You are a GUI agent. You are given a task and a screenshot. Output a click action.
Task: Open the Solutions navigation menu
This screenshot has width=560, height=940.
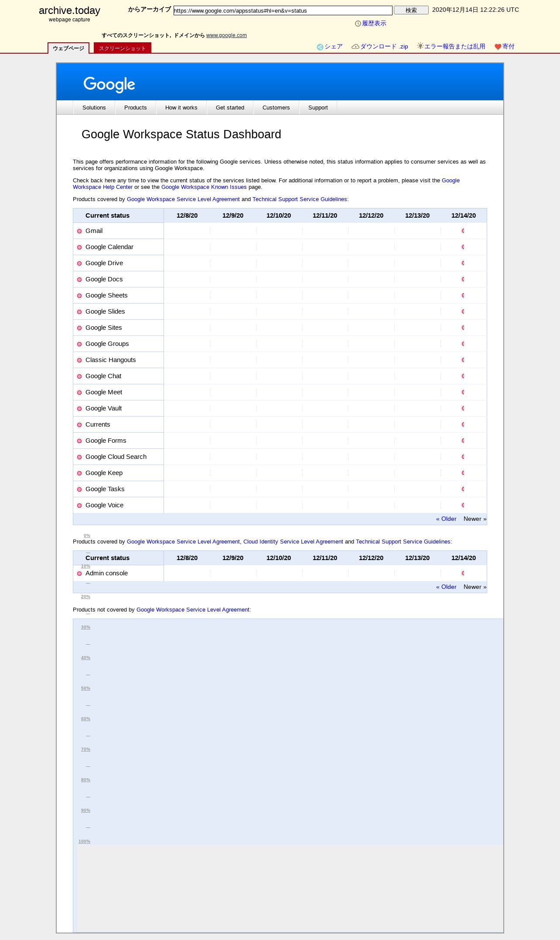click(x=94, y=108)
